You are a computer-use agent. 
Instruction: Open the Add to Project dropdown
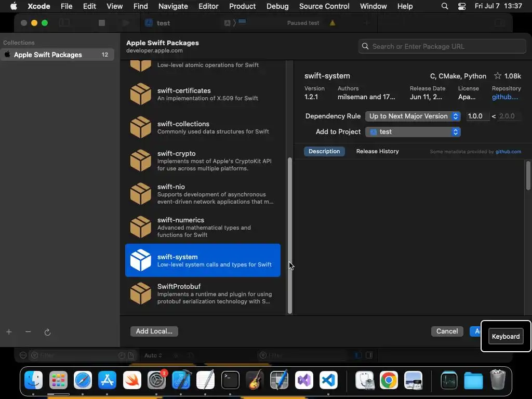[413, 131]
